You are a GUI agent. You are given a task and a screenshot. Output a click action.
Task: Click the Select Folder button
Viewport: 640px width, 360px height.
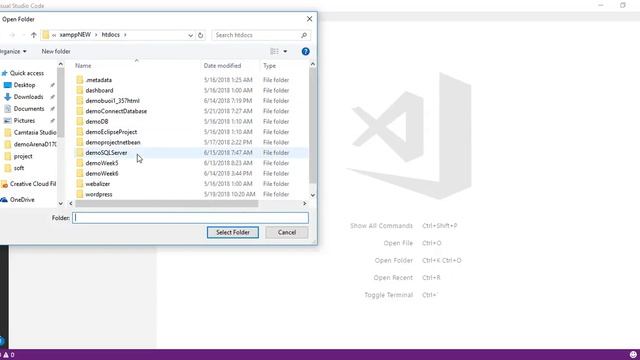(x=233, y=232)
